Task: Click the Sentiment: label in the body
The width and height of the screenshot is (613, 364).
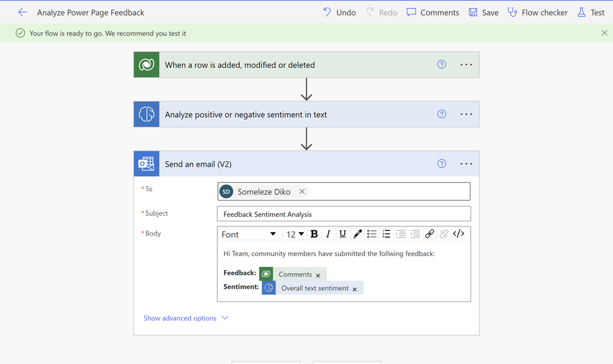Action: 241,287
